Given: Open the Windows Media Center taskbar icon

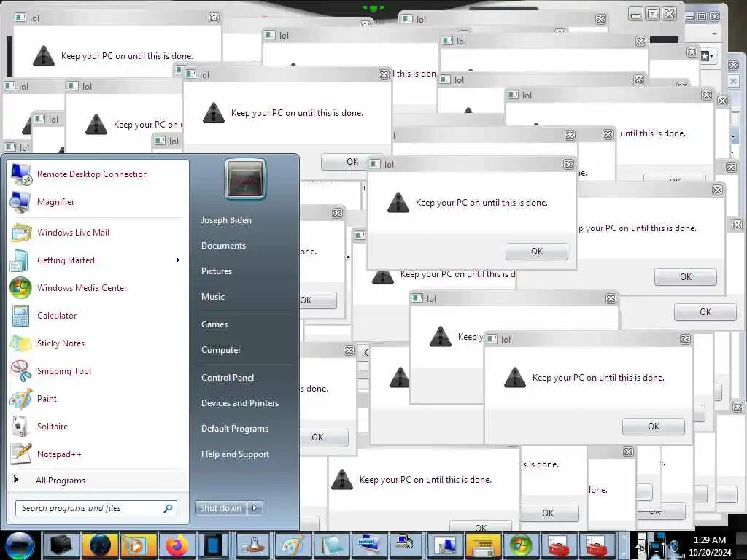Looking at the screenshot, I should tap(520, 545).
